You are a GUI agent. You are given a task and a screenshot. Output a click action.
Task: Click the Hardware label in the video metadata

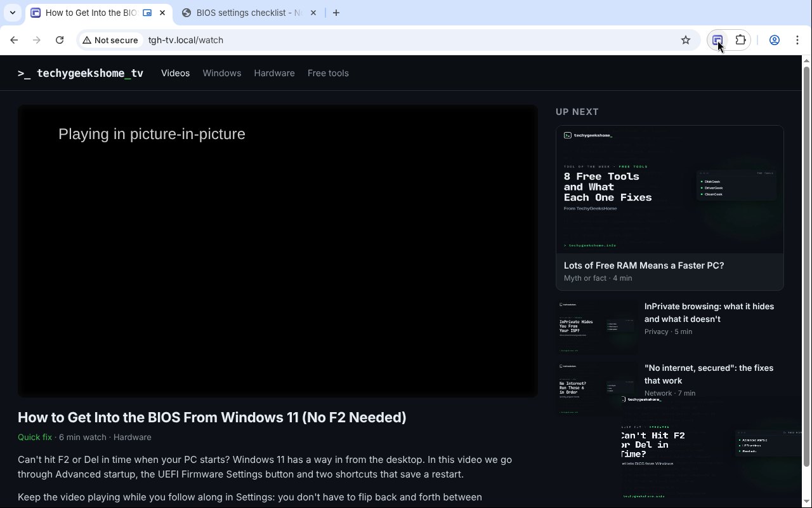coord(132,437)
